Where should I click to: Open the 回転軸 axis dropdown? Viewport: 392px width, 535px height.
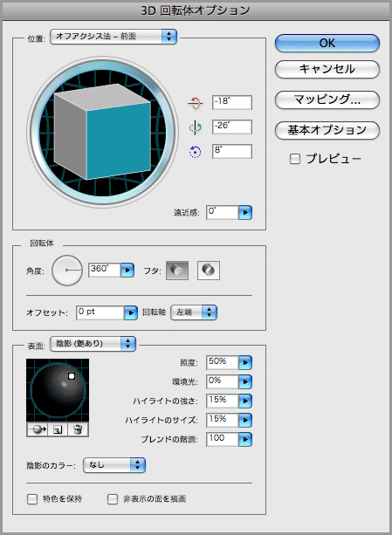pyautogui.click(x=194, y=312)
